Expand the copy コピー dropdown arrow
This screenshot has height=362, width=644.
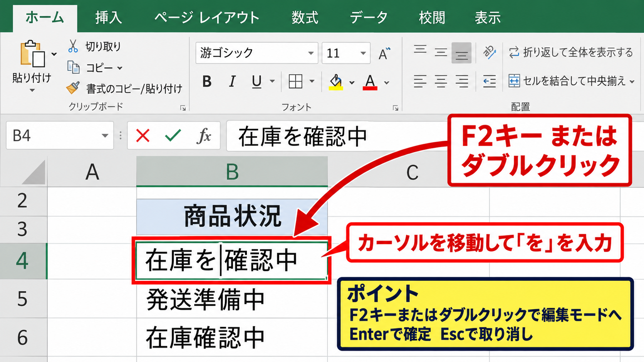pyautogui.click(x=120, y=68)
